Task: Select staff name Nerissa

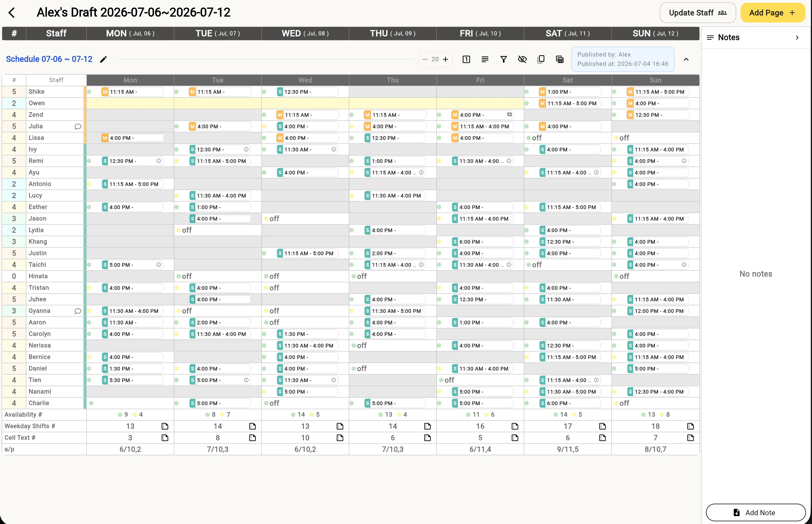Action: click(x=40, y=345)
